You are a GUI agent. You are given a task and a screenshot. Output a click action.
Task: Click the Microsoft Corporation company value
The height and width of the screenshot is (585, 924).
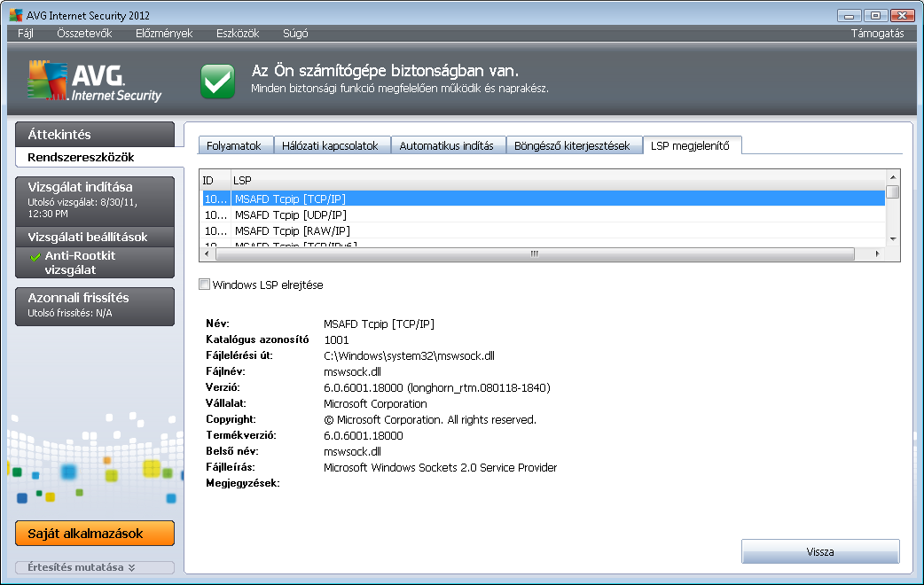point(375,403)
